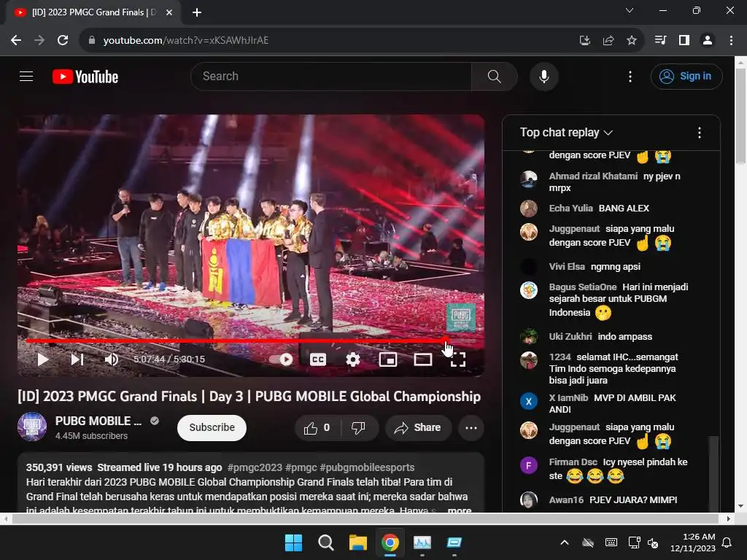Enter full screen mode
The height and width of the screenshot is (560, 747).
458,359
